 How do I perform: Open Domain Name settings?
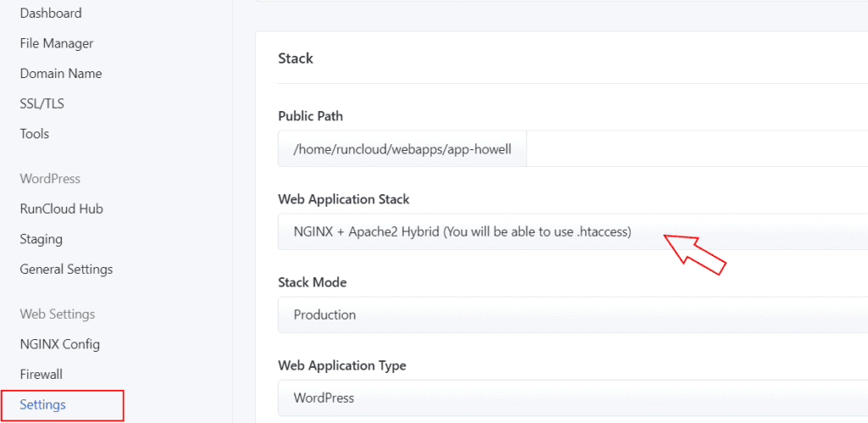[x=61, y=74]
